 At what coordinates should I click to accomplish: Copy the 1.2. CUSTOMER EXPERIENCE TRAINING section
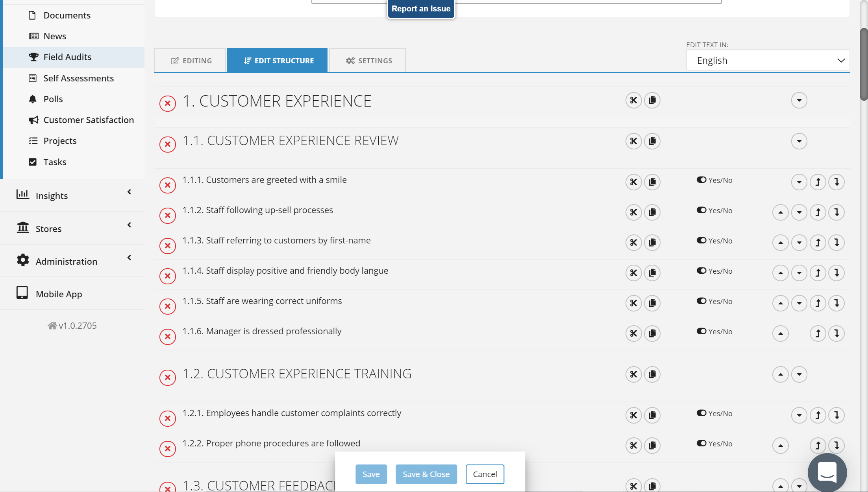click(x=652, y=374)
